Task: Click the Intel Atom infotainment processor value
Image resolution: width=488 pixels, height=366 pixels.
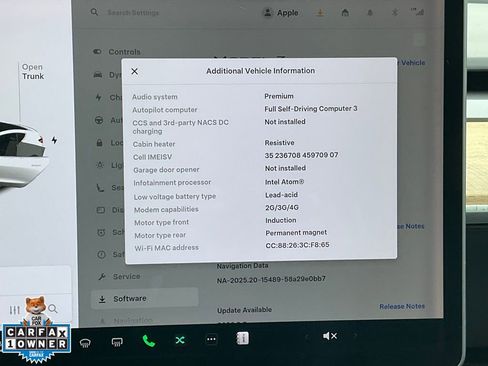Action: [x=284, y=182]
